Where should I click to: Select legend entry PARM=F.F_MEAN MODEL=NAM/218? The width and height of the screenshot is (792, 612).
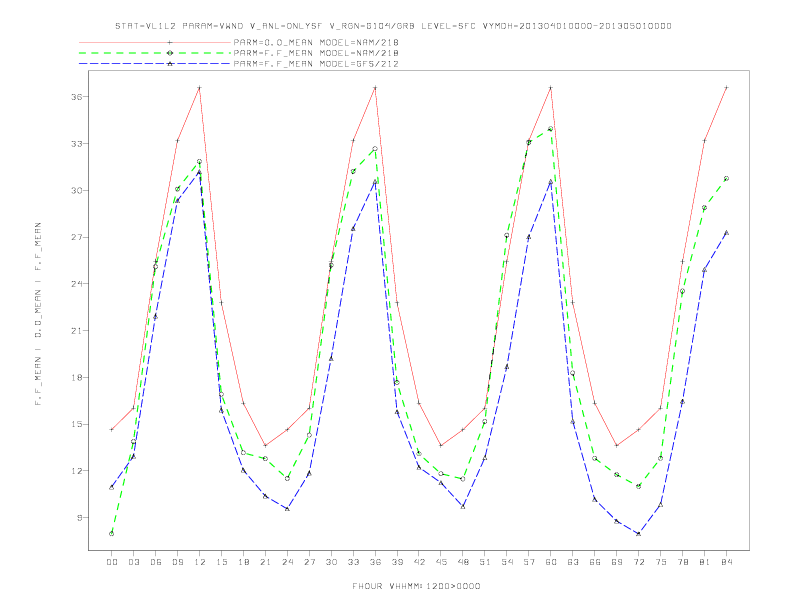316,53
